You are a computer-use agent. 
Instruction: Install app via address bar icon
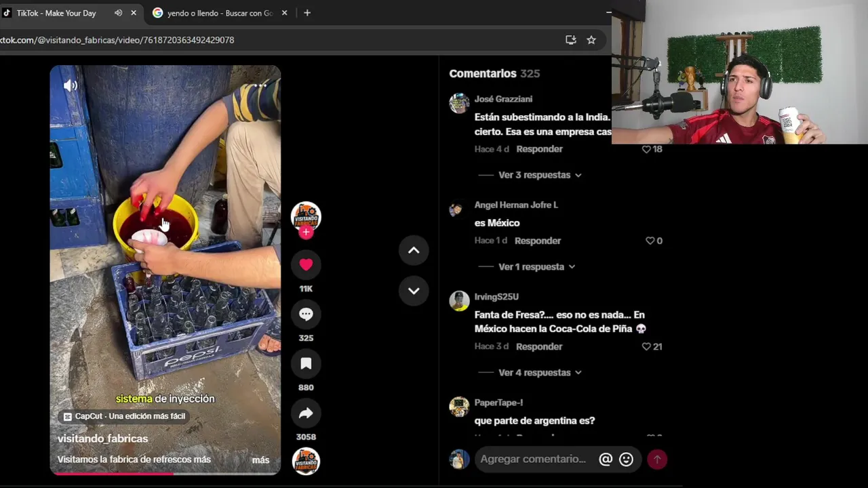click(x=571, y=40)
